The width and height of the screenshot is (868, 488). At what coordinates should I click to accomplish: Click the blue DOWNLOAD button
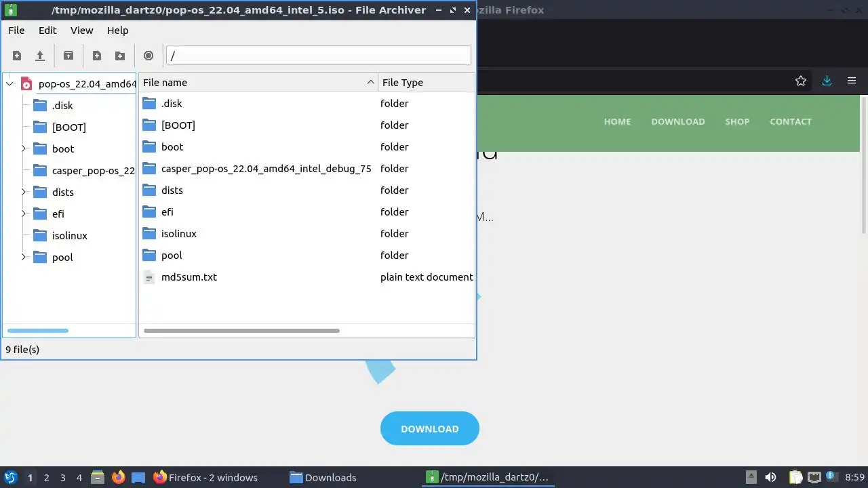[x=430, y=428]
